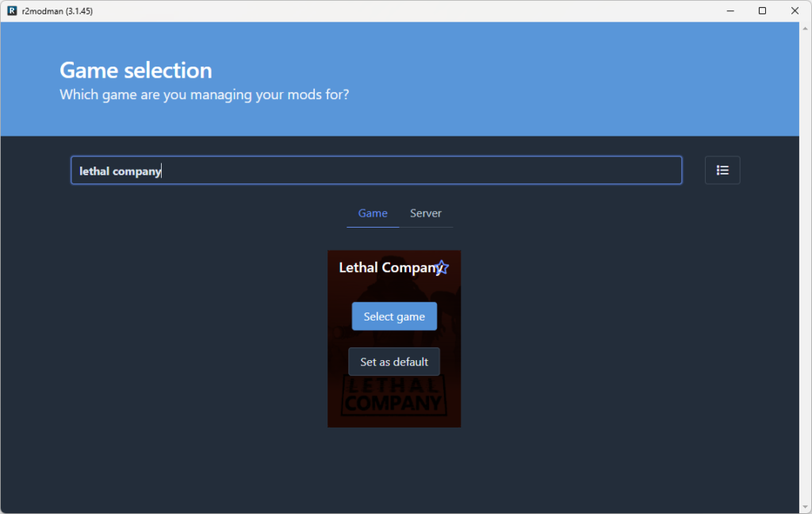The width and height of the screenshot is (812, 514).
Task: Click the r2modman app icon in title bar
Action: 11,11
